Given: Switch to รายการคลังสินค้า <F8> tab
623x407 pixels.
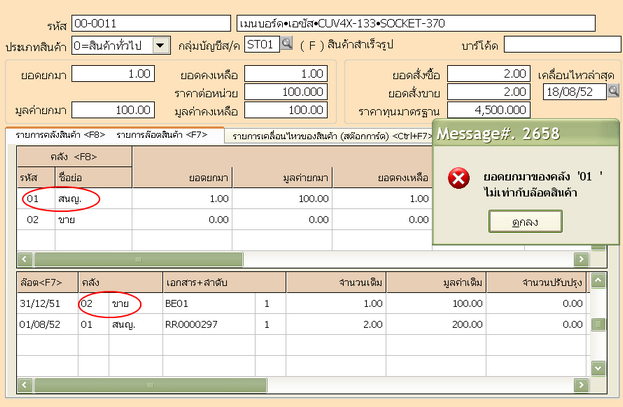Looking at the screenshot, I should pyautogui.click(x=58, y=134).
